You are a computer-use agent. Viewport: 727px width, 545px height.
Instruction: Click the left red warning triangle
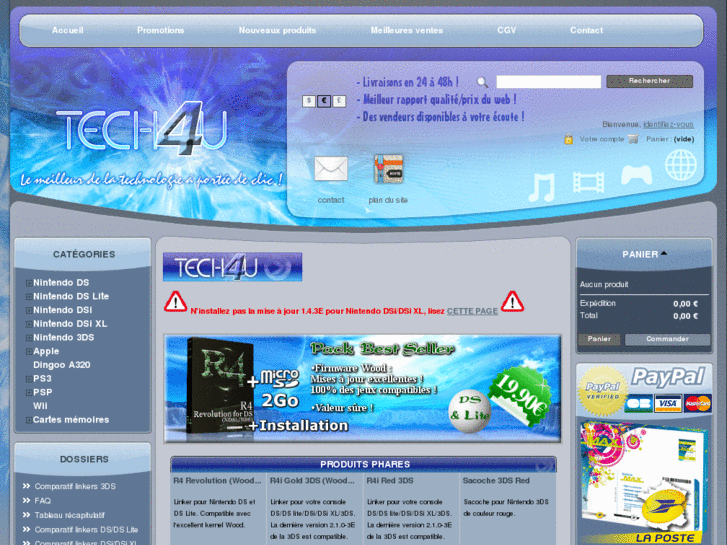click(175, 302)
